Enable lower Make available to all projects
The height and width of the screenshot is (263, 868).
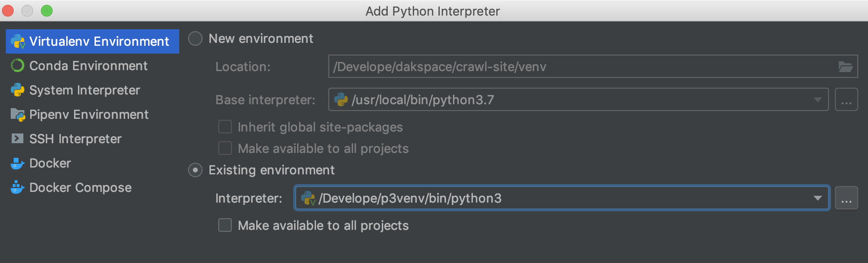tap(225, 225)
